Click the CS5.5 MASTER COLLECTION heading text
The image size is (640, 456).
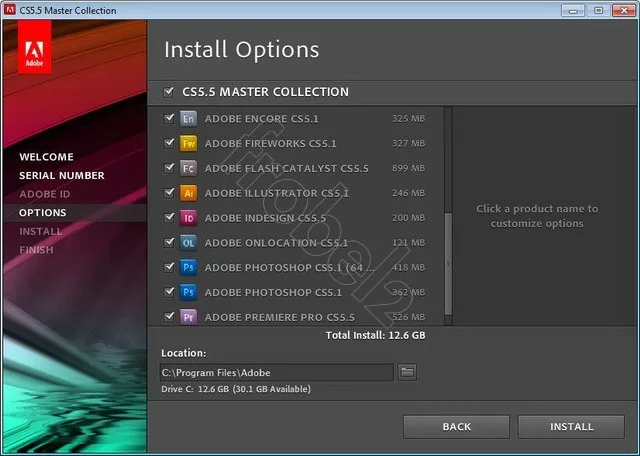click(x=266, y=92)
